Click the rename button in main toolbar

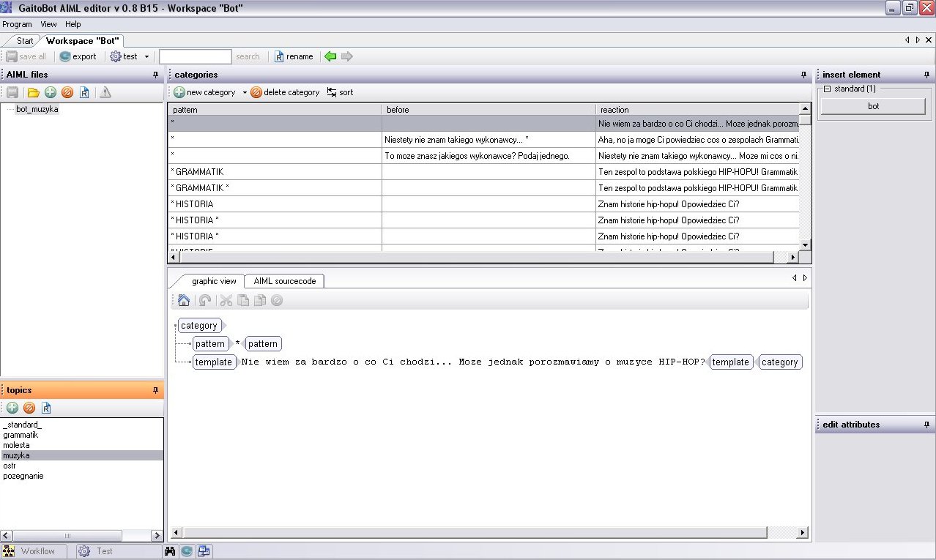(294, 56)
